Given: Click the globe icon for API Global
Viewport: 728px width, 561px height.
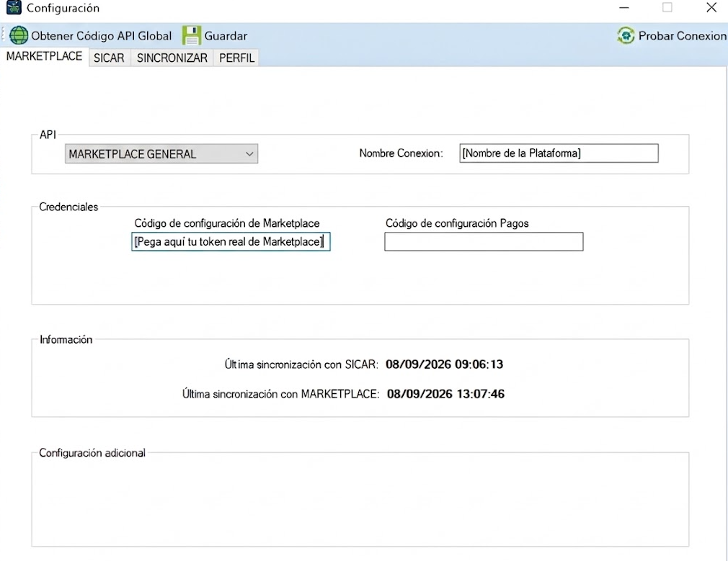Looking at the screenshot, I should click(19, 36).
